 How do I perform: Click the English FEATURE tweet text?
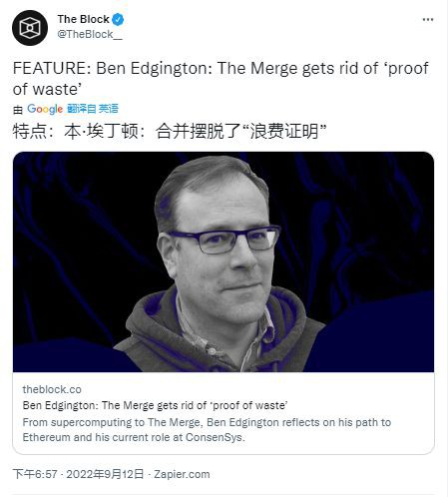(221, 79)
